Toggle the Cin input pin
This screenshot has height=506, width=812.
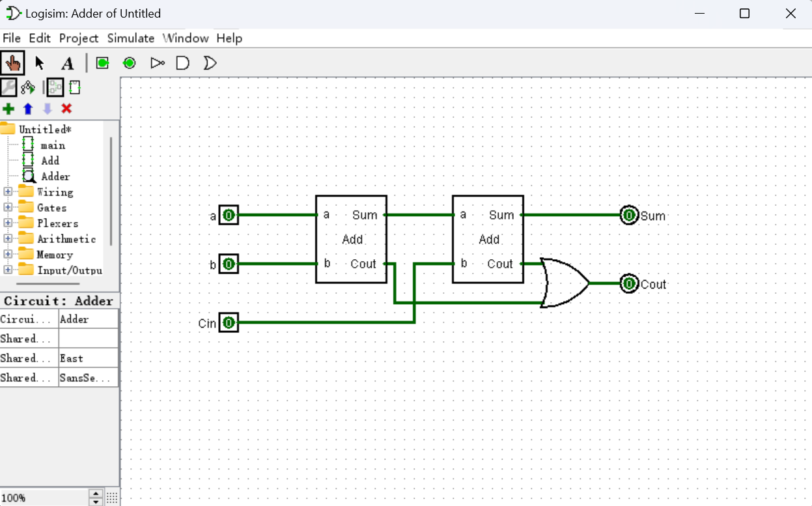(x=229, y=322)
